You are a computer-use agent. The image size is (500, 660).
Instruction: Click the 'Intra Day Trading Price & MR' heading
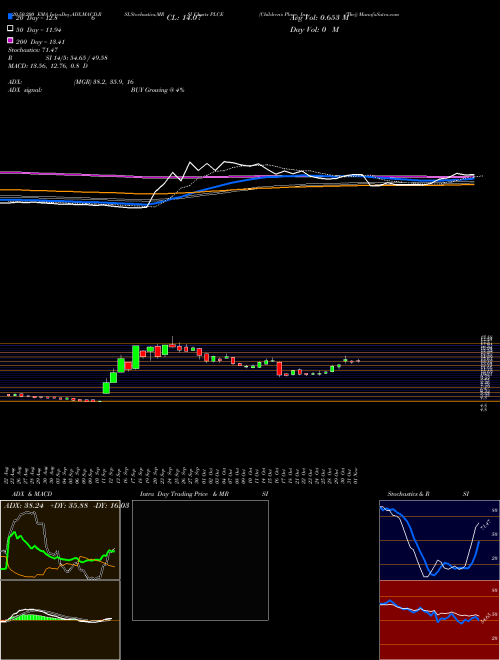(185, 494)
